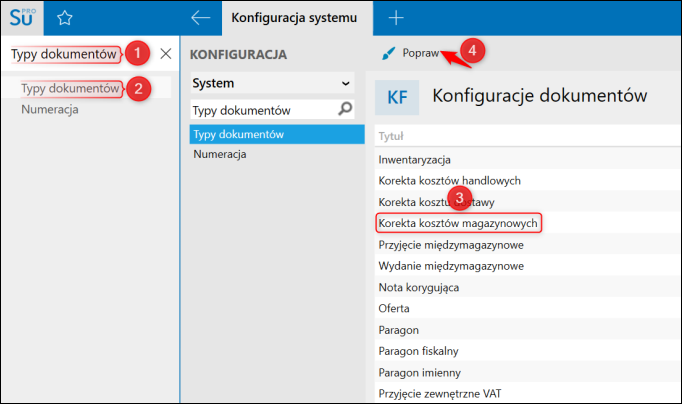Open Numeracja from left search results
The width and height of the screenshot is (682, 404).
coord(50,109)
